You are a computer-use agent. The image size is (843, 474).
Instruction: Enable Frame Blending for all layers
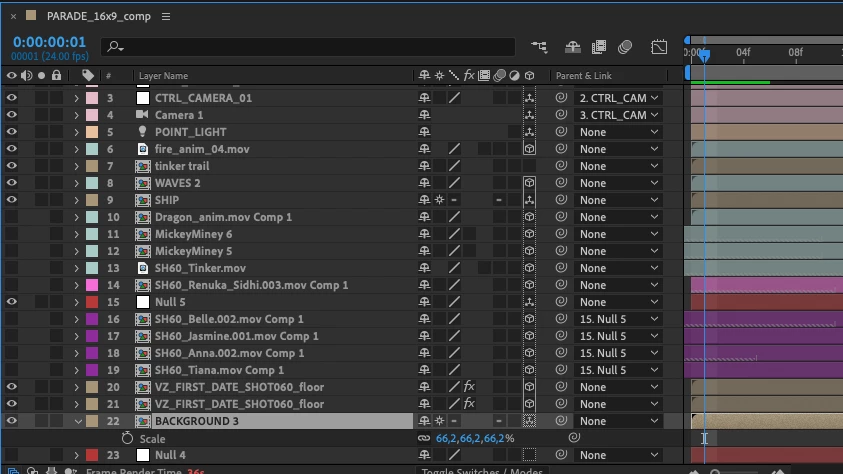pyautogui.click(x=598, y=47)
